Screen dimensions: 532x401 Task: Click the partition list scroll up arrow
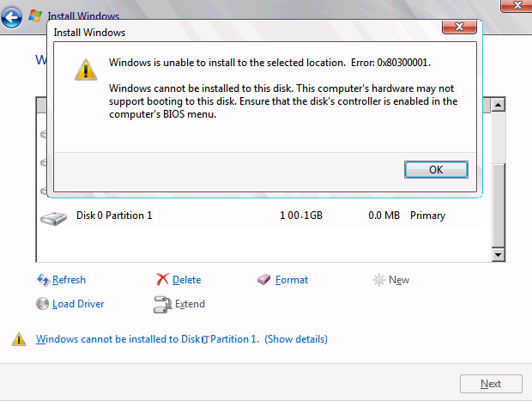click(497, 105)
